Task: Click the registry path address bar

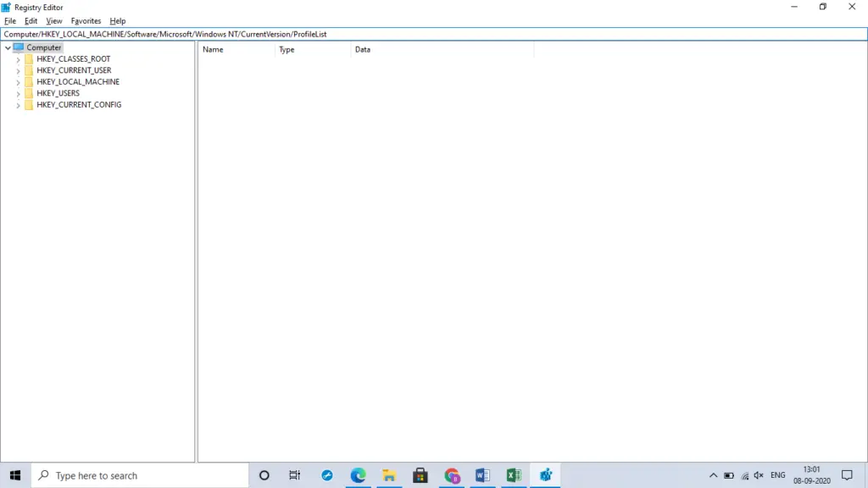Action: pos(434,34)
